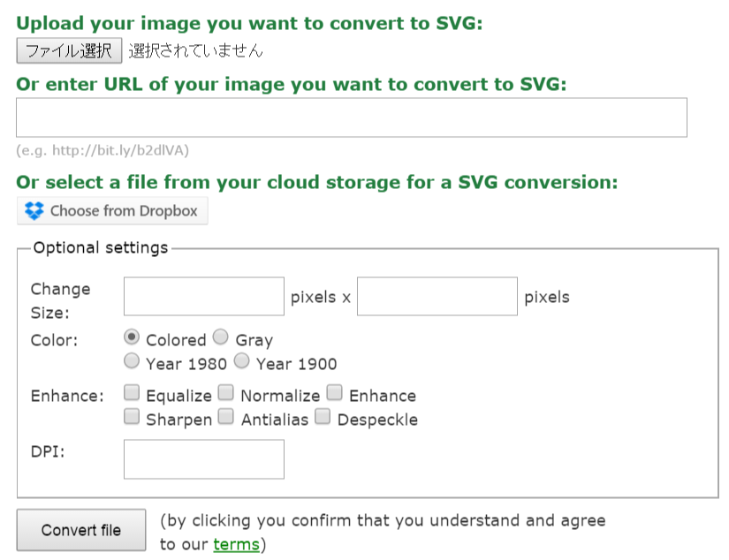729x560 pixels.
Task: Open the ファイル選択 file chooser
Action: [69, 50]
